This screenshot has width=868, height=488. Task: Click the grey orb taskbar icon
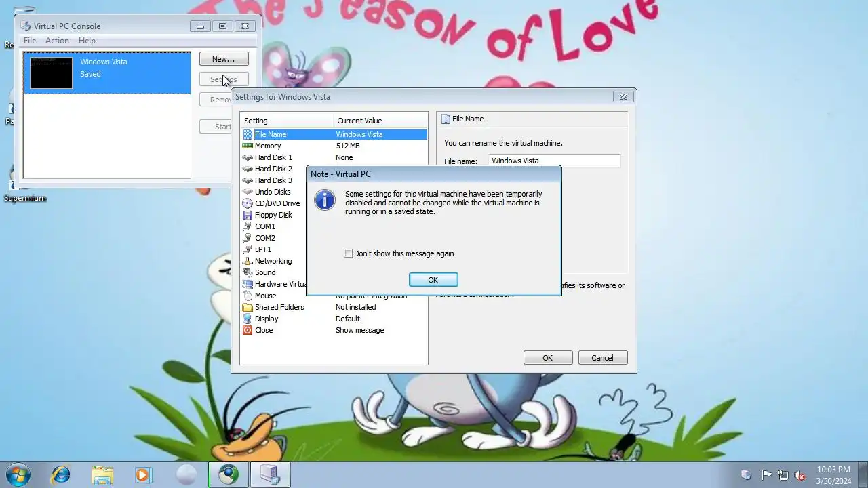point(186,474)
